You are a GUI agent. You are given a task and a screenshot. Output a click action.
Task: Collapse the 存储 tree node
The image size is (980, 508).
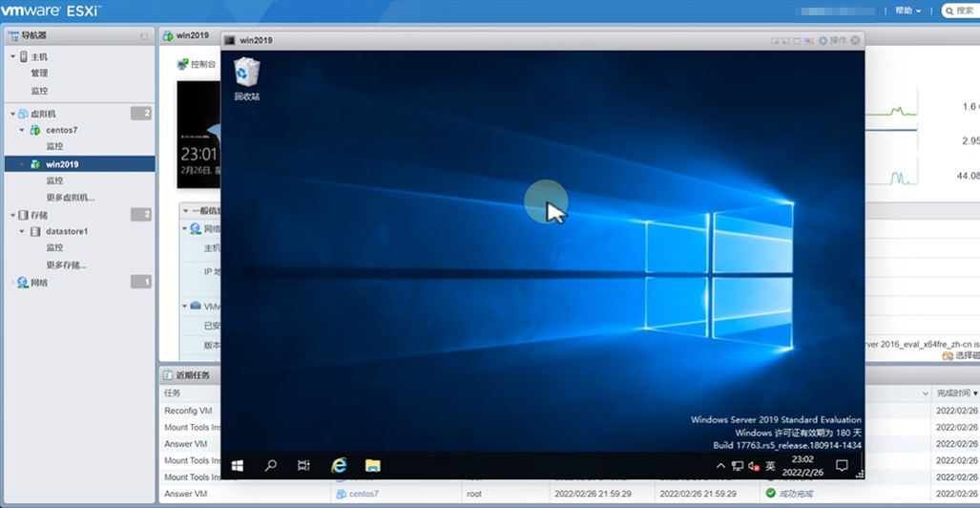[12, 215]
